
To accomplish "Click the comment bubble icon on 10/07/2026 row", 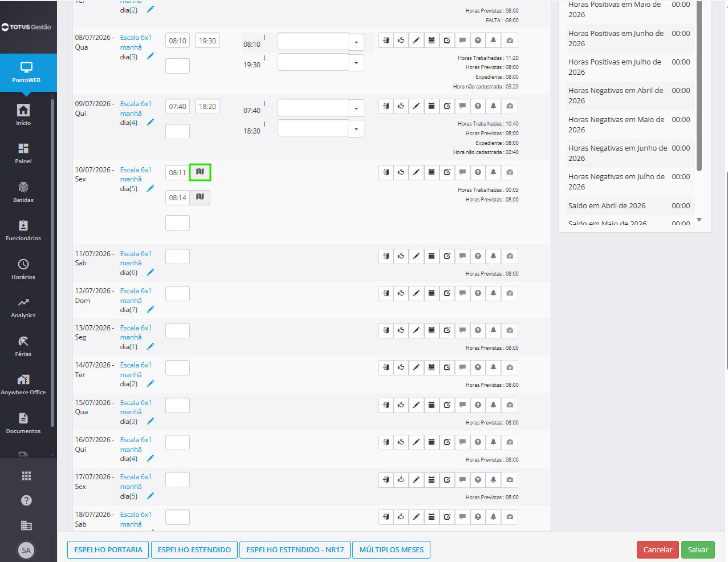I will [x=463, y=172].
